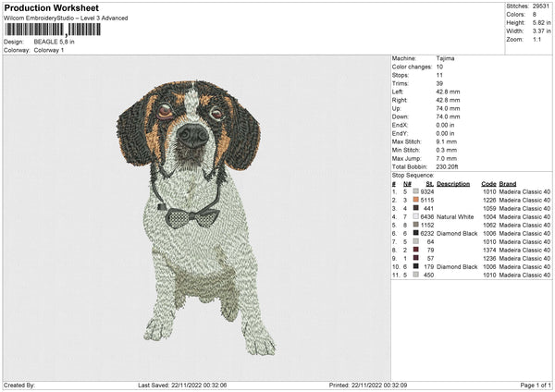Click thread code 1059
555x392 pixels.
click(x=489, y=208)
